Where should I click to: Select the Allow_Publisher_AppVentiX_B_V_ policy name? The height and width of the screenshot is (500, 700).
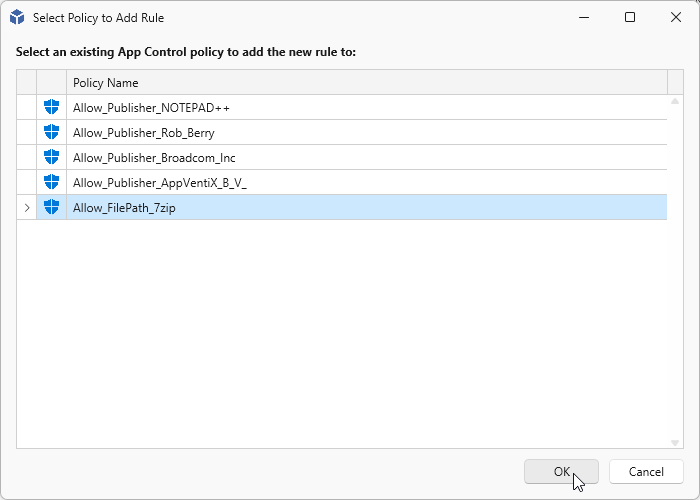pyautogui.click(x=159, y=182)
